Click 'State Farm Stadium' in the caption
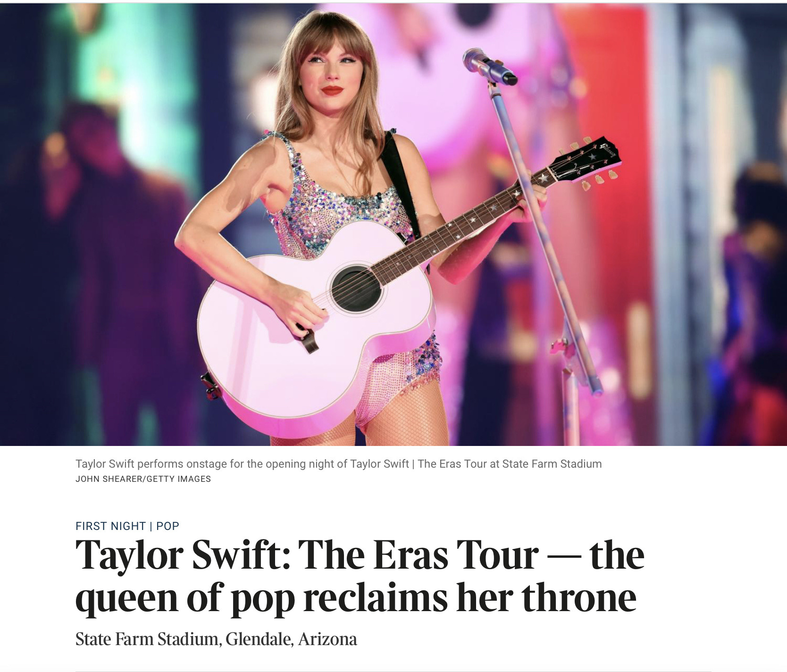The width and height of the screenshot is (787, 672). tap(552, 464)
